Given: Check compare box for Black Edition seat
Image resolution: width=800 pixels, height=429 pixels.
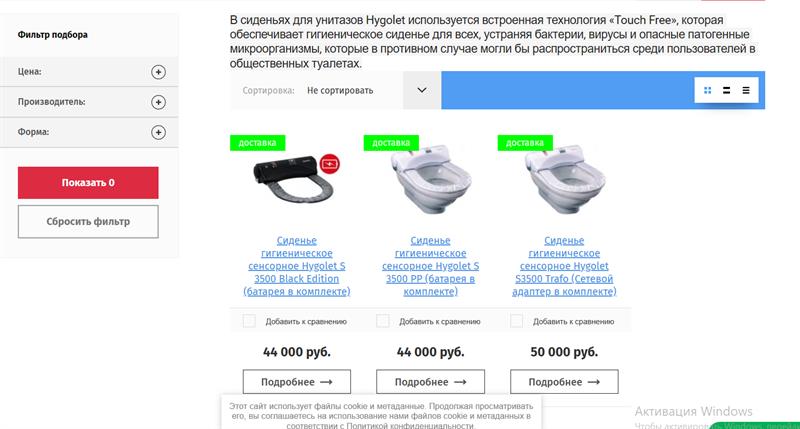Looking at the screenshot, I should (x=249, y=321).
